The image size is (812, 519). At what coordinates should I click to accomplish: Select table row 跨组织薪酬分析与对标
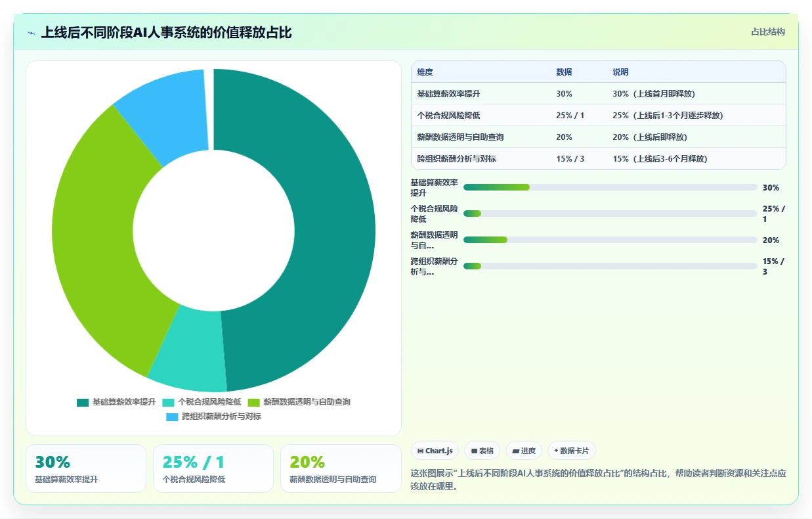pyautogui.click(x=598, y=159)
